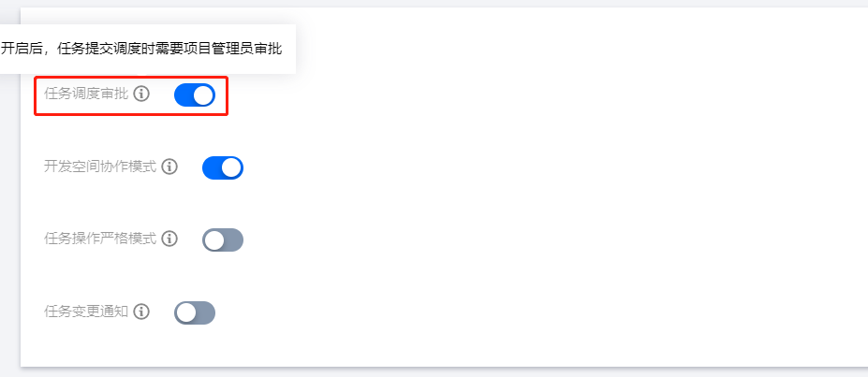Click info icon beside 任务操作严格模式
868x377 pixels.
coord(169,239)
